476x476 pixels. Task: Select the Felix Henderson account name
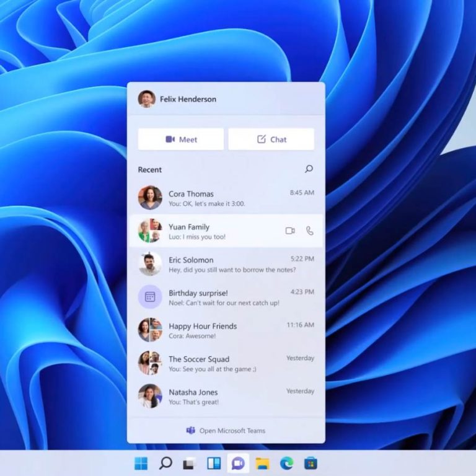[x=188, y=99]
